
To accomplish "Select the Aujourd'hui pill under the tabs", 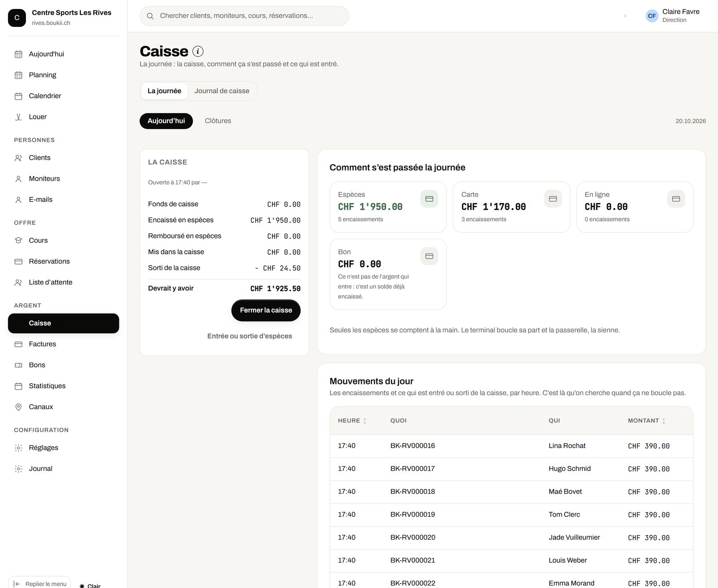I will tap(166, 121).
